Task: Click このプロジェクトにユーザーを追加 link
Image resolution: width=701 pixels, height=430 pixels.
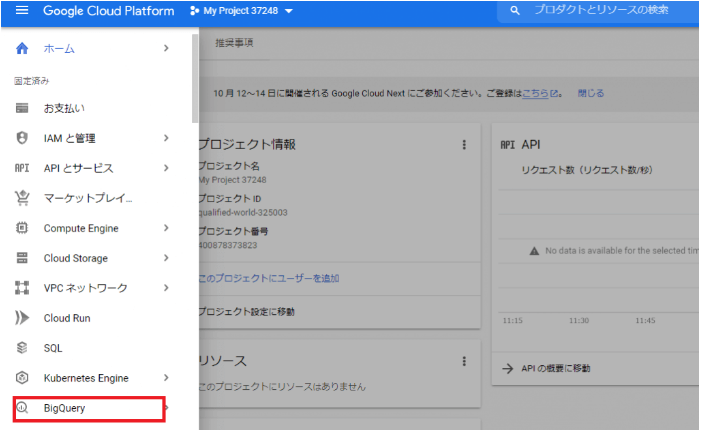Action: 269,278
